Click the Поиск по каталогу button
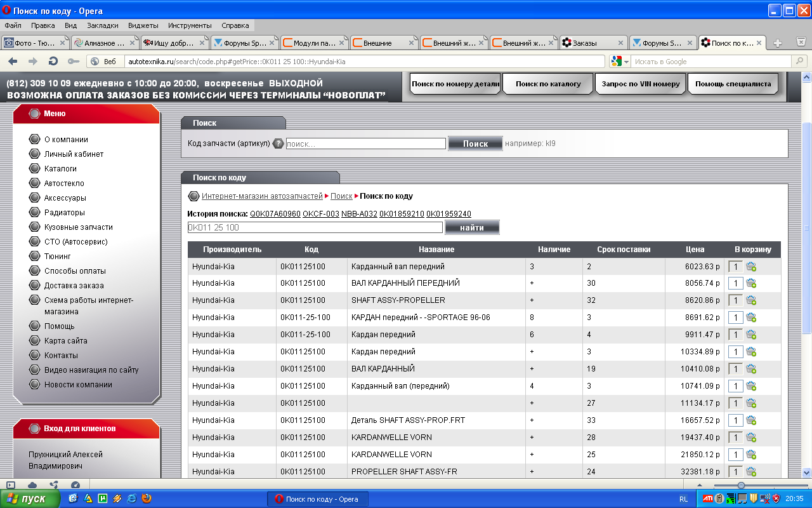This screenshot has height=508, width=812. 547,84
